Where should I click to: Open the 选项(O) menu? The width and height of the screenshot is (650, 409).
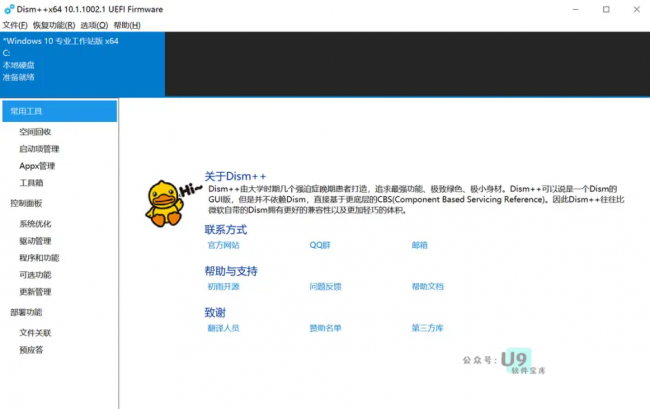click(x=94, y=25)
